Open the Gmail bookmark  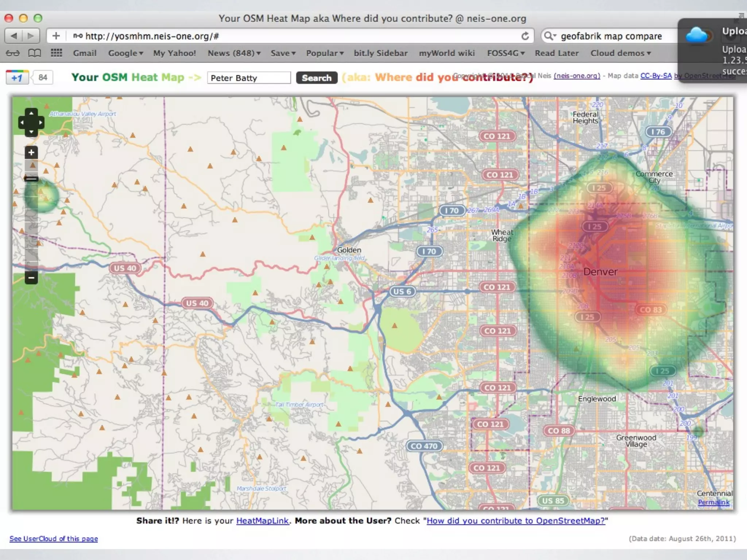[x=85, y=53]
